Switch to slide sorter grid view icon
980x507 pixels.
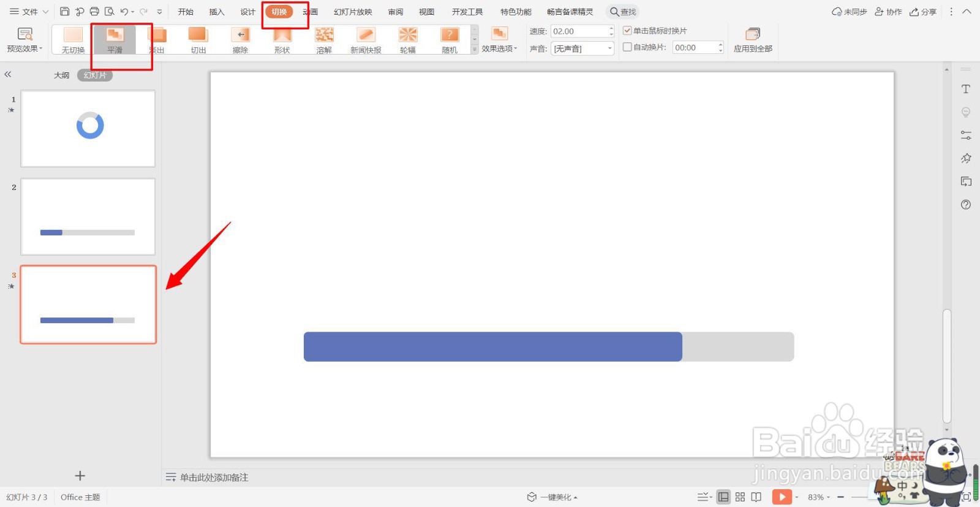(740, 497)
